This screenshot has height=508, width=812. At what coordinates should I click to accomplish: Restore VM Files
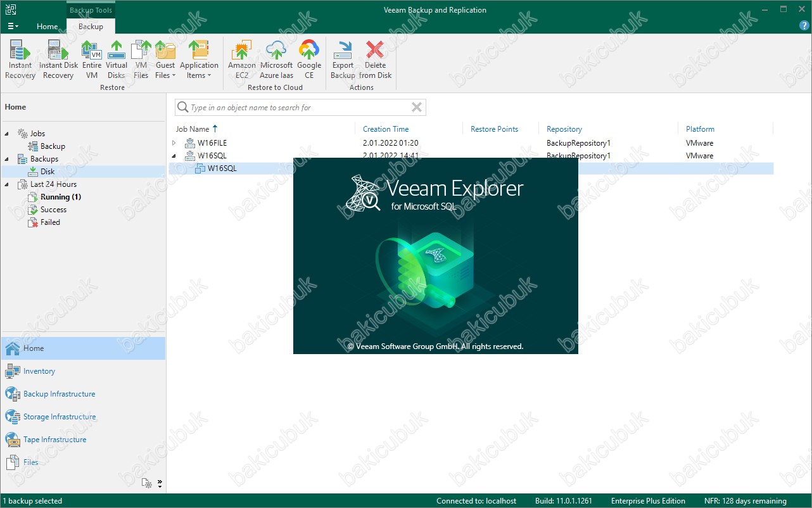(141, 60)
